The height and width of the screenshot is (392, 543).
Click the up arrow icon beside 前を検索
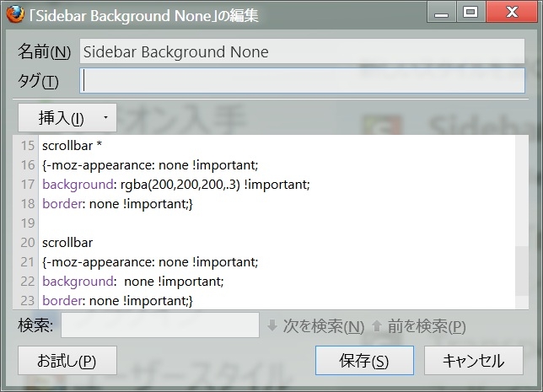[377, 325]
